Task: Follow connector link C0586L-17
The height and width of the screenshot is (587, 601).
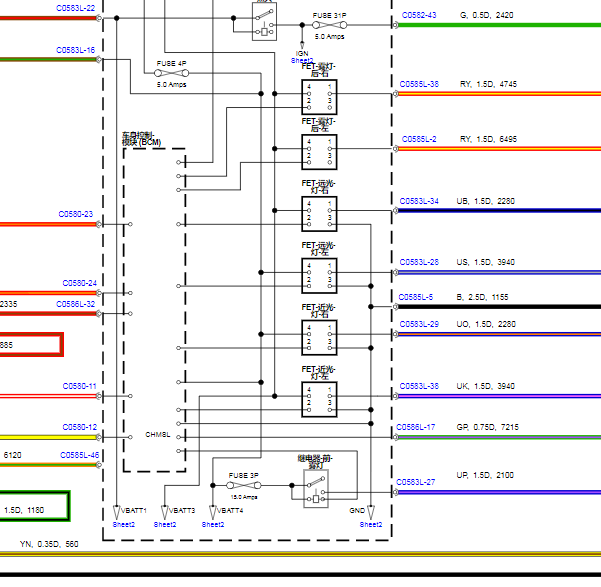Action: (416, 427)
